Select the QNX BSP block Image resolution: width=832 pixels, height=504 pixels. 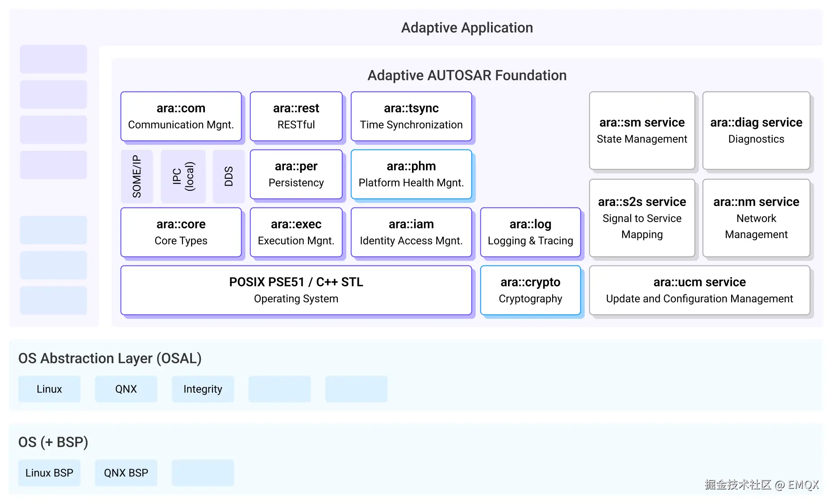click(126, 473)
